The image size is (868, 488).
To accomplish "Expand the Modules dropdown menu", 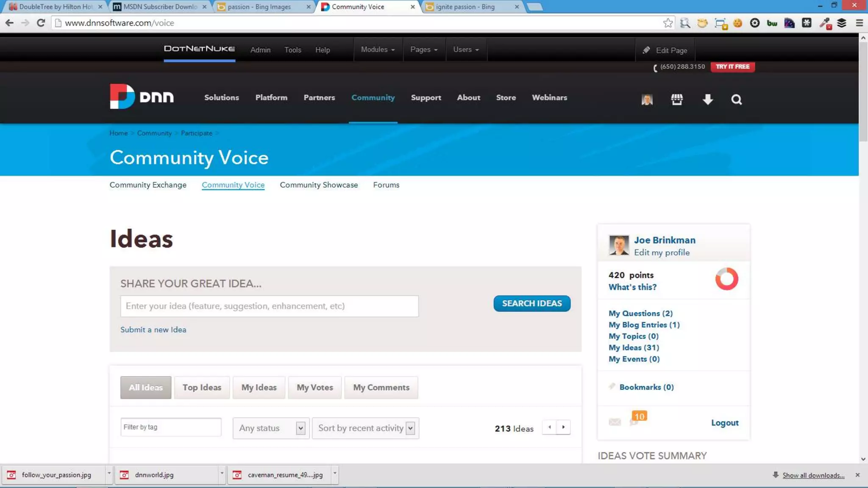I will pos(378,50).
